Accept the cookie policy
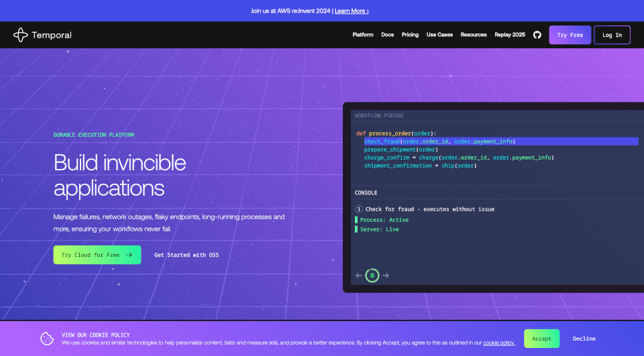Viewport: 644px width, 356px height. [x=541, y=339]
